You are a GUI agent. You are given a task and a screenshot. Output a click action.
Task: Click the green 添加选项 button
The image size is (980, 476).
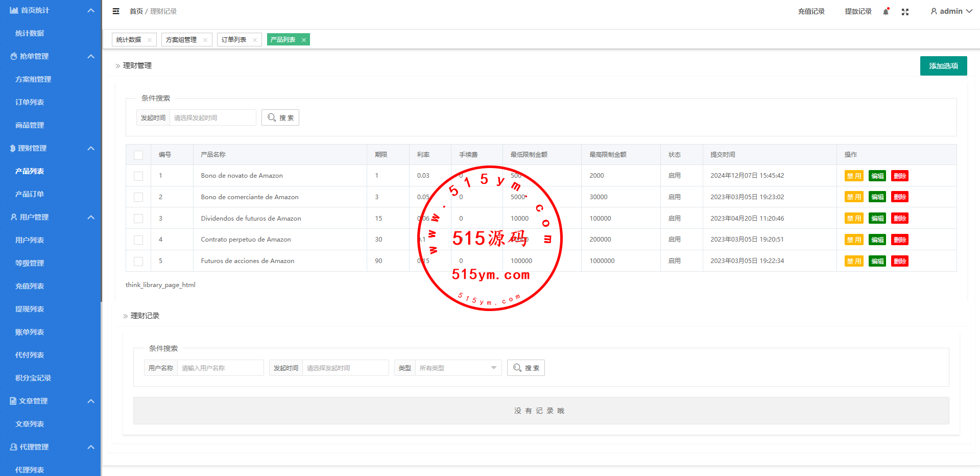point(943,66)
